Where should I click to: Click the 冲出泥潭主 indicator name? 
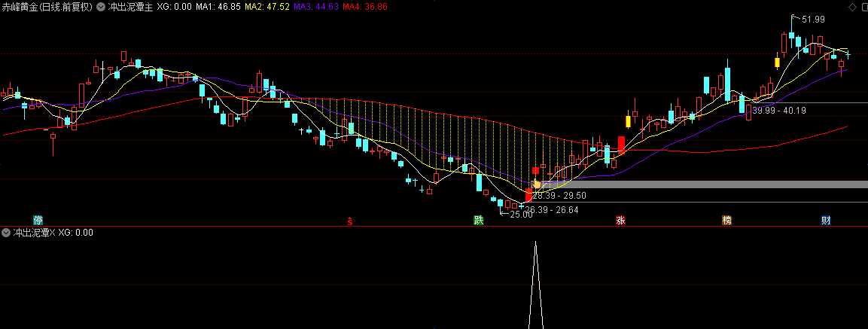click(x=130, y=8)
